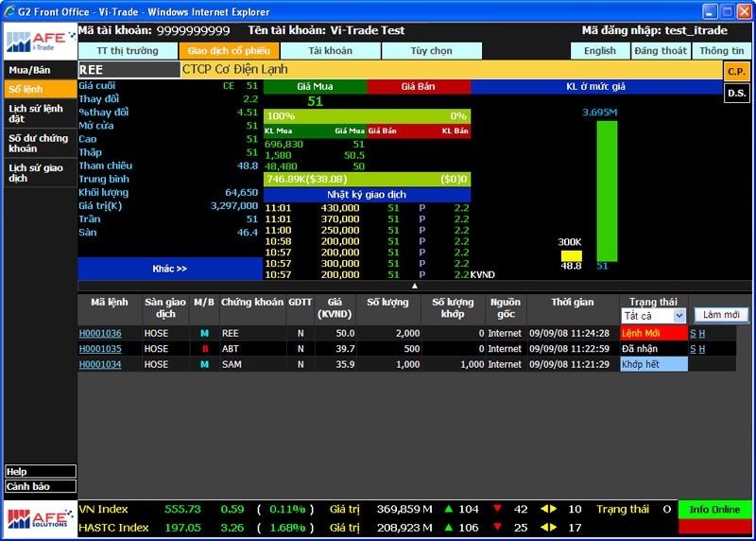Click the AFE i-Trade logo

(x=40, y=42)
